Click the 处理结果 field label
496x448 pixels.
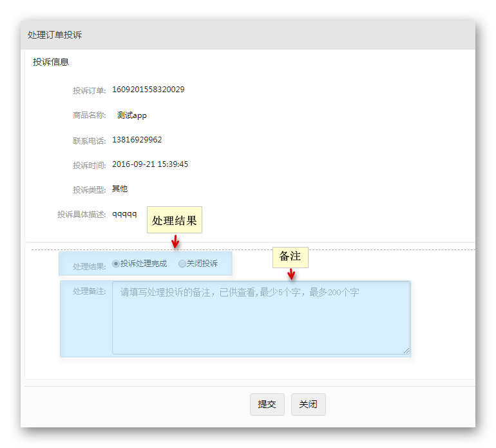click(89, 267)
